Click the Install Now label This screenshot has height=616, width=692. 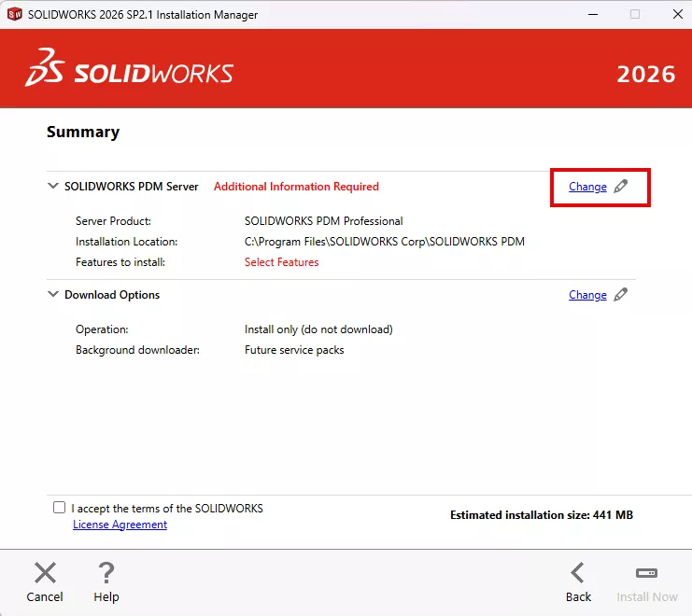(647, 596)
